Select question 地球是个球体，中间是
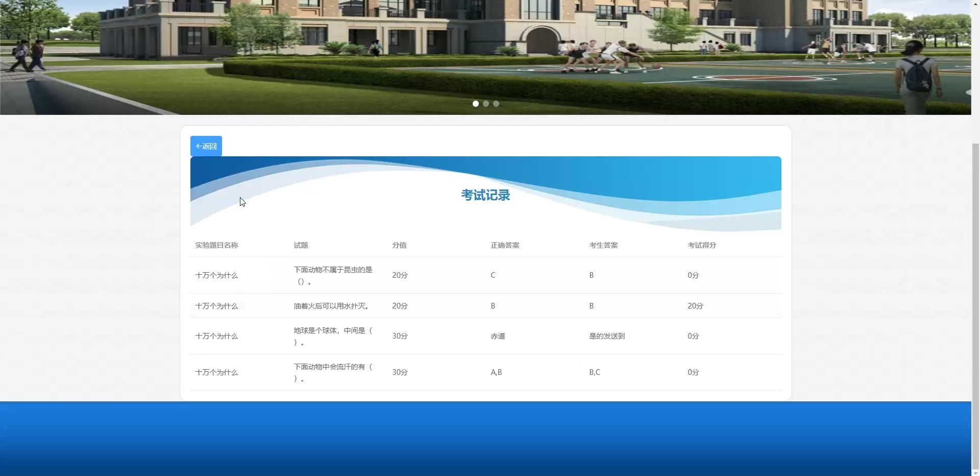Image resolution: width=980 pixels, height=476 pixels. [x=333, y=336]
